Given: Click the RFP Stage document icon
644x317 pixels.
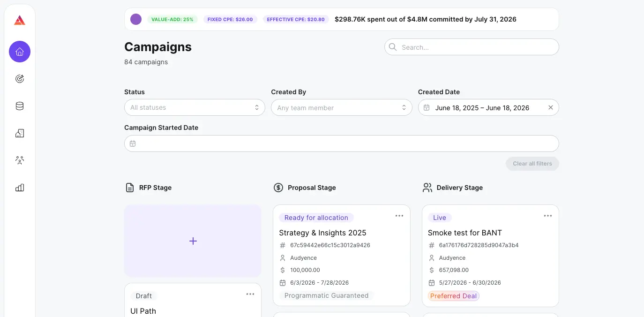Looking at the screenshot, I should point(130,188).
